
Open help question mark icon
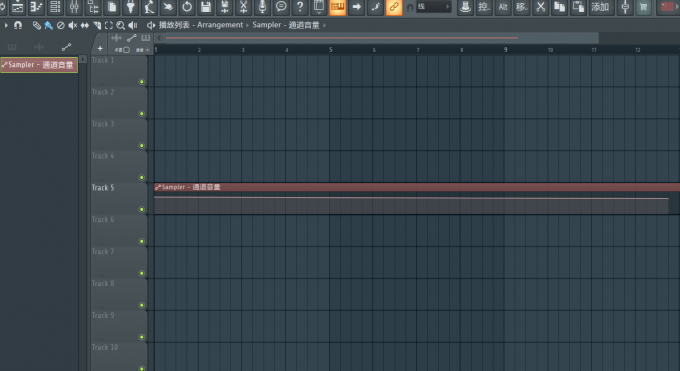tap(300, 7)
